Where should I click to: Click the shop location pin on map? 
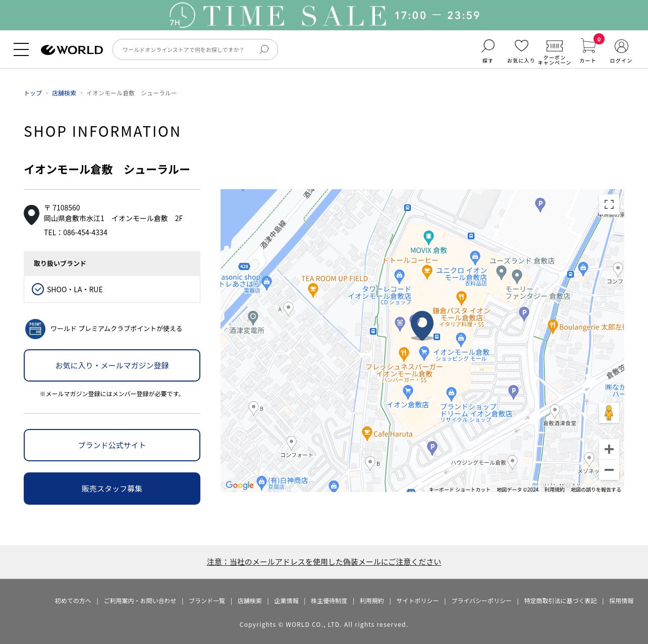point(422,325)
